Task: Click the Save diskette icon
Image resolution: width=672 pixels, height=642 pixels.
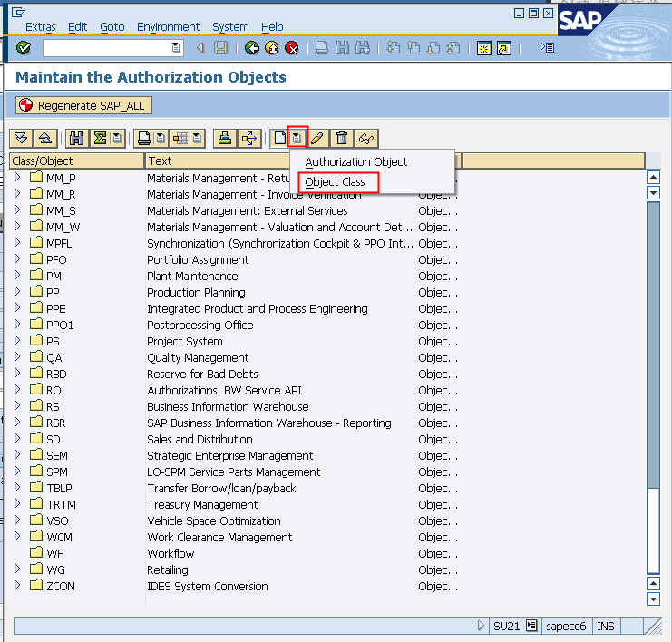Action: click(x=220, y=47)
